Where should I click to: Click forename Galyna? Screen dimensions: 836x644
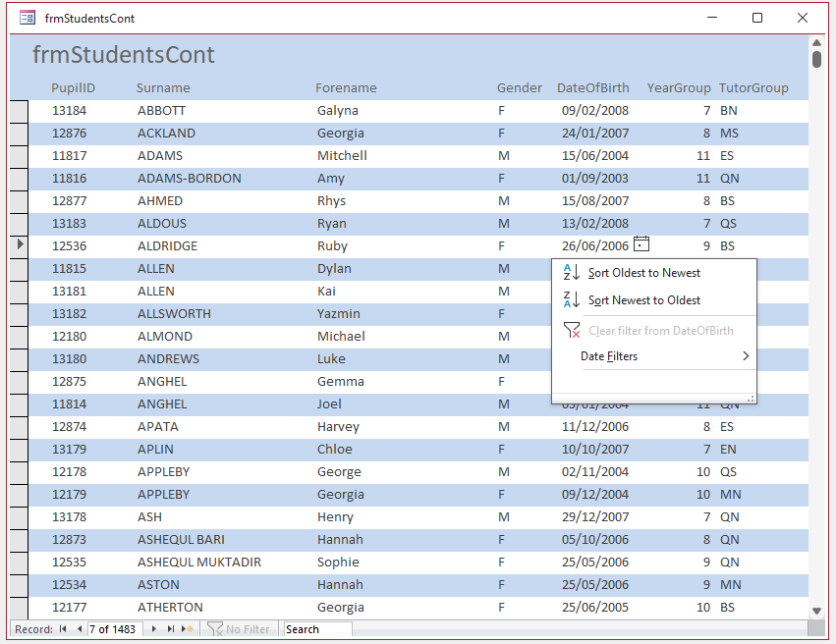point(338,111)
